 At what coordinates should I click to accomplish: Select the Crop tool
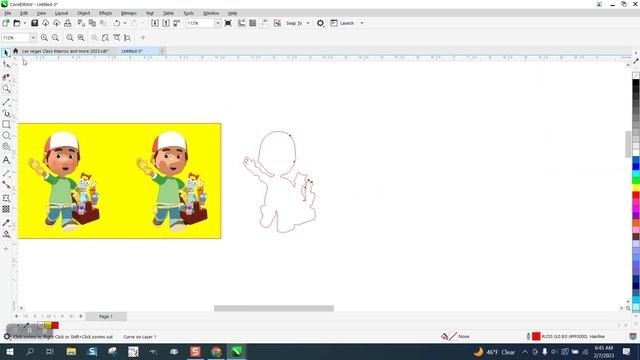(6, 77)
